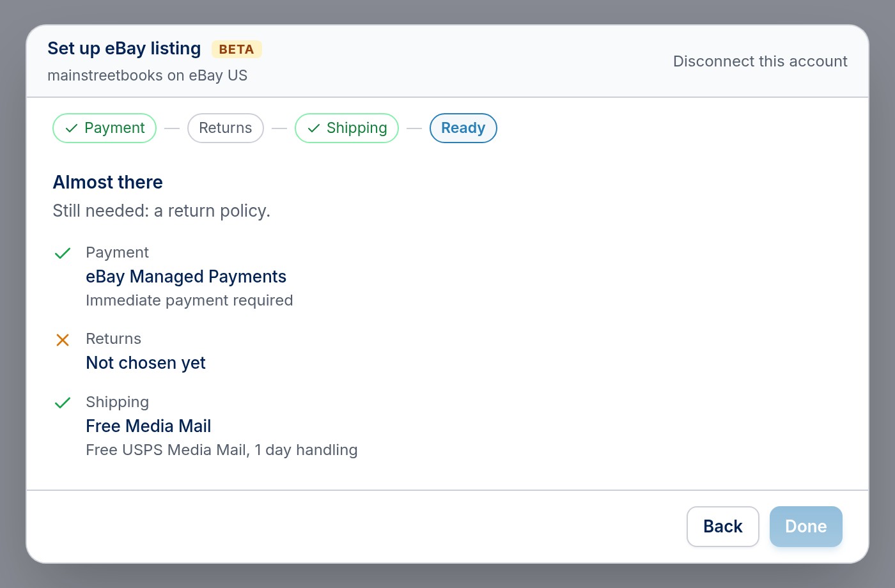Click 'mainstreetbooks on eBay US' subtitle
The image size is (895, 588).
[x=148, y=75]
